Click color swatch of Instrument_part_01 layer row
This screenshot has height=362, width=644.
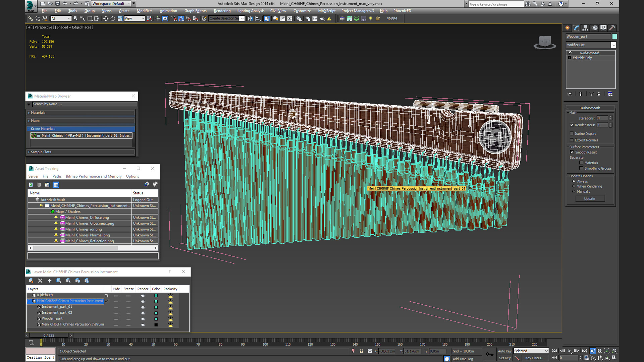tap(156, 307)
